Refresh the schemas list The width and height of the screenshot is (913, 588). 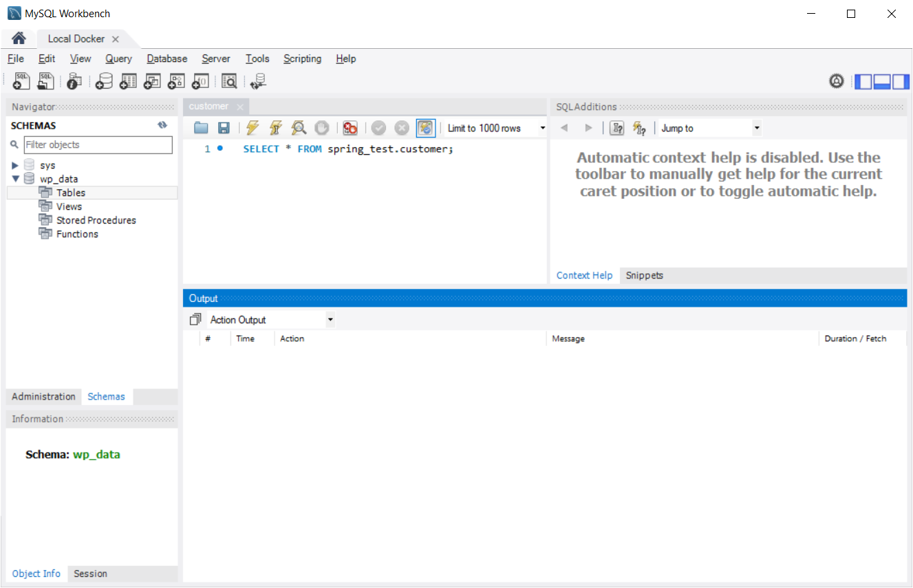click(x=162, y=125)
